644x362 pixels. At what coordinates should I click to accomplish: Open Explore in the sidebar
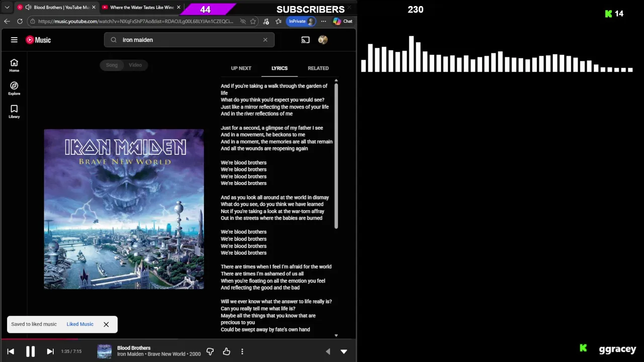point(14,88)
